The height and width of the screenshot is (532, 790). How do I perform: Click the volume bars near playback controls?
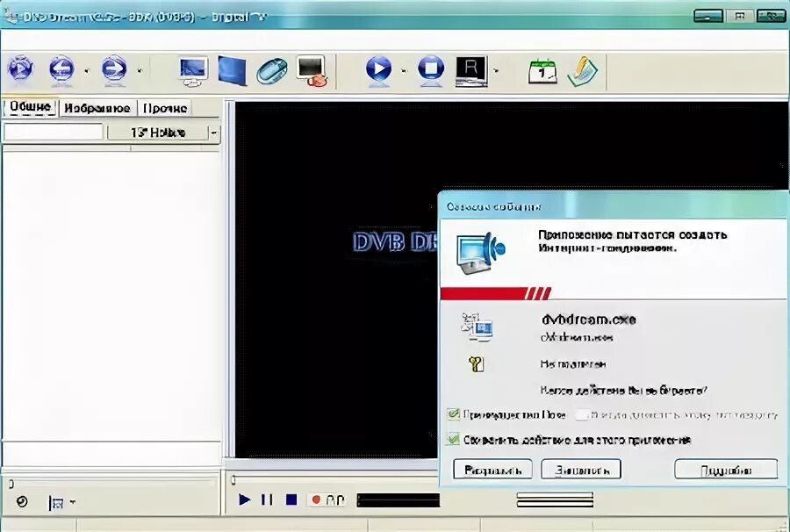coord(555,500)
